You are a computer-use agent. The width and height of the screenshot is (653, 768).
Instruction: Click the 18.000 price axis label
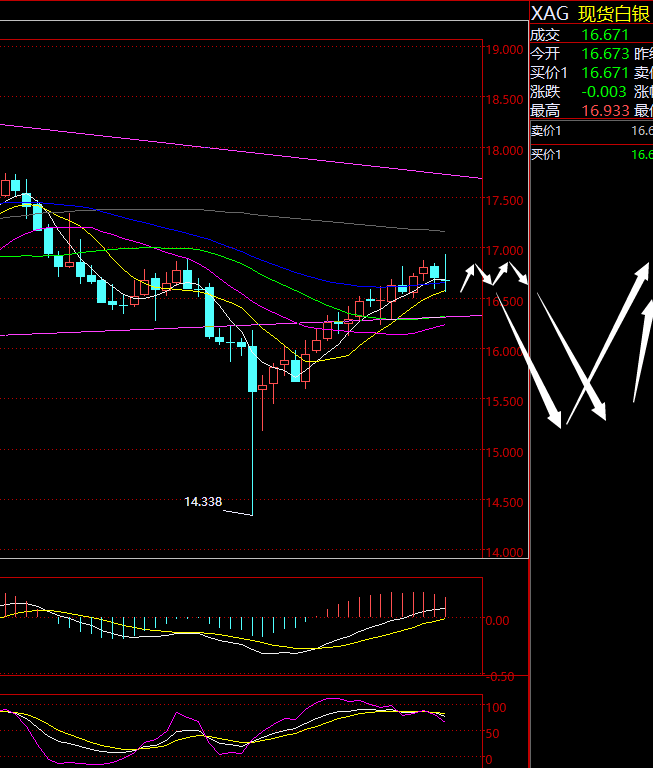pos(504,150)
